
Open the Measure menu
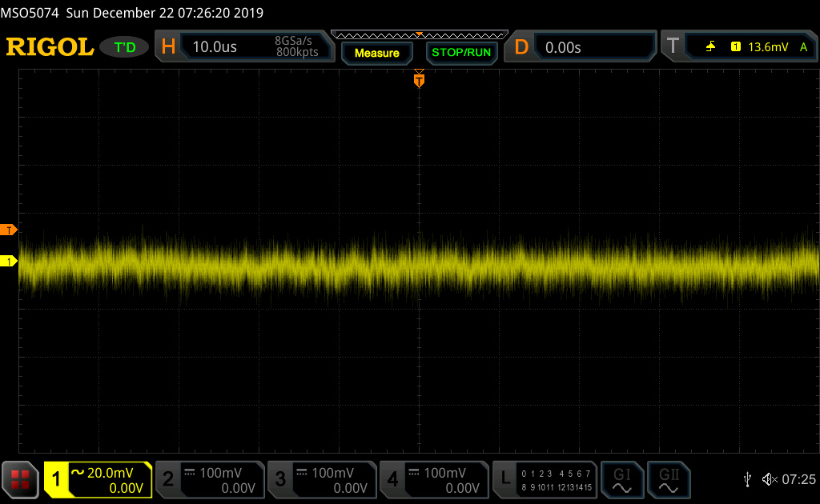[377, 53]
